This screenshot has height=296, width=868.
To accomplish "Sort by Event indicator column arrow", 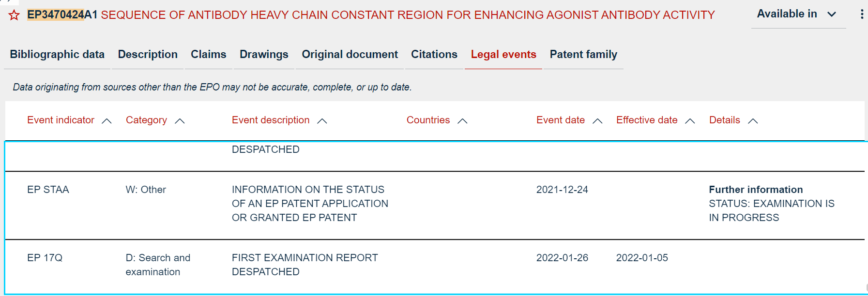I will pos(107,121).
